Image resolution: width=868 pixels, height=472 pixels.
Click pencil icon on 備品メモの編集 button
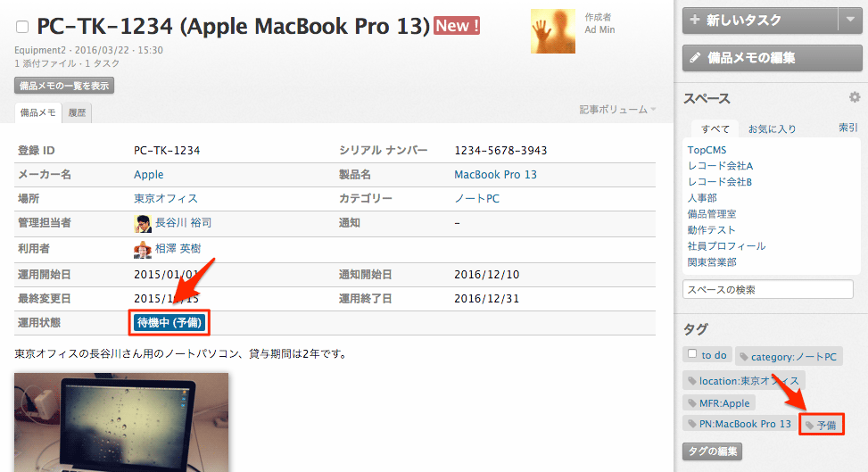click(695, 58)
